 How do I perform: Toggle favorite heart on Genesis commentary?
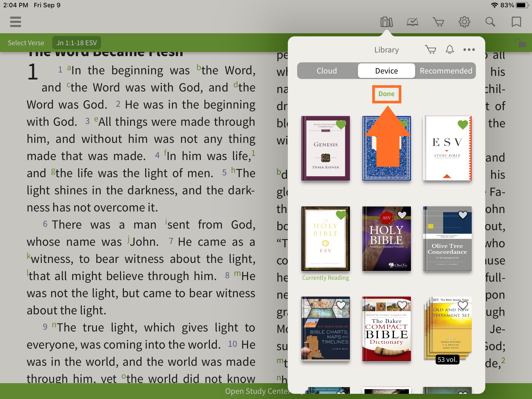click(341, 125)
